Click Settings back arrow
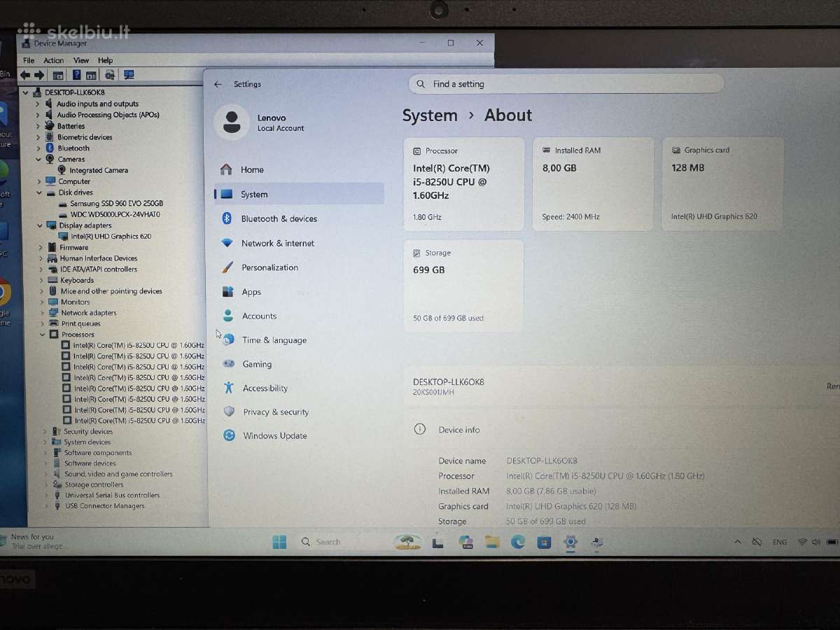 coord(218,84)
